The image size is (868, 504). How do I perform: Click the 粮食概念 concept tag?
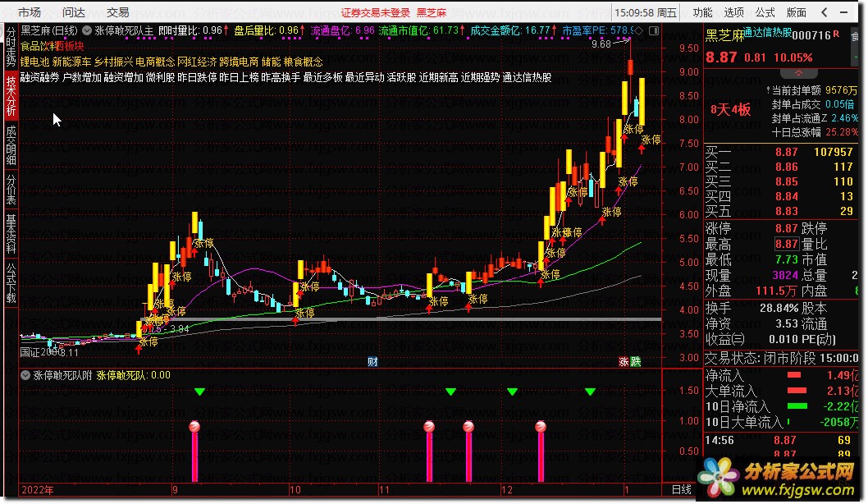(x=304, y=62)
